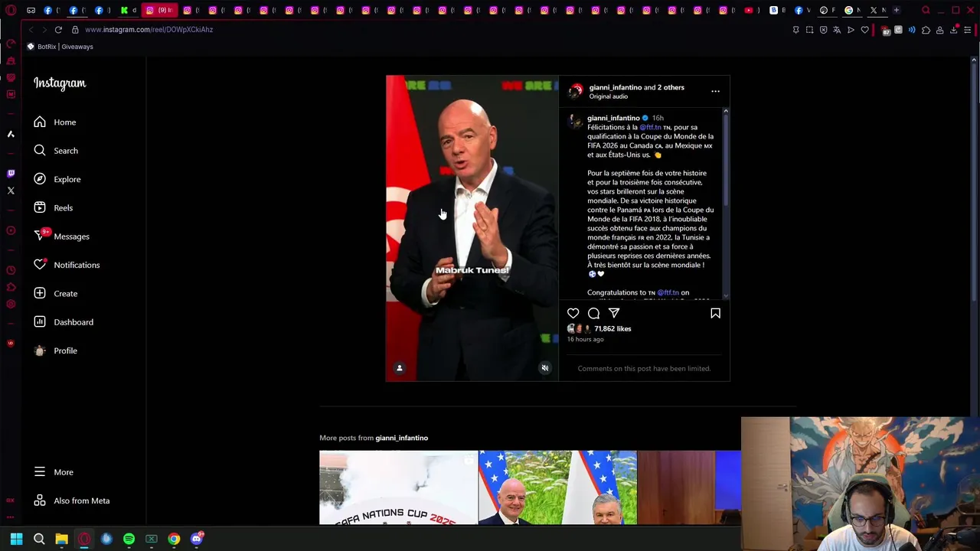Open browser downloads icon
The height and width of the screenshot is (551, 980).
pyautogui.click(x=954, y=30)
